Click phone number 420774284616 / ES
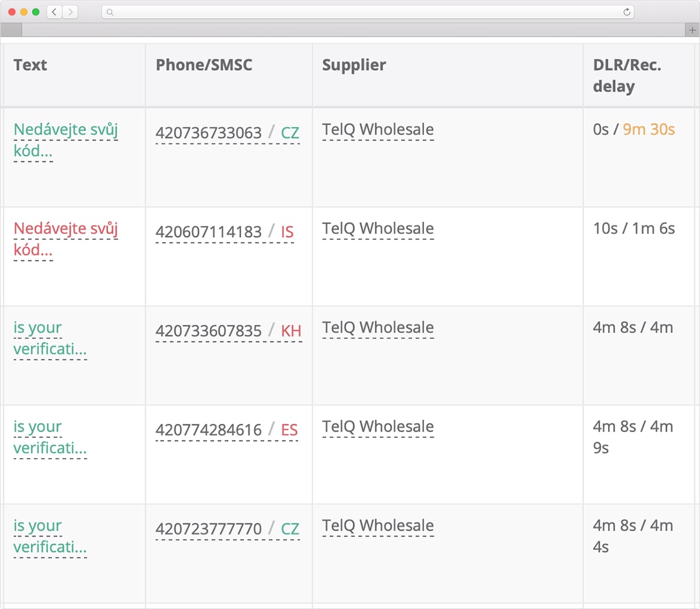The height and width of the screenshot is (609, 700). tap(227, 430)
